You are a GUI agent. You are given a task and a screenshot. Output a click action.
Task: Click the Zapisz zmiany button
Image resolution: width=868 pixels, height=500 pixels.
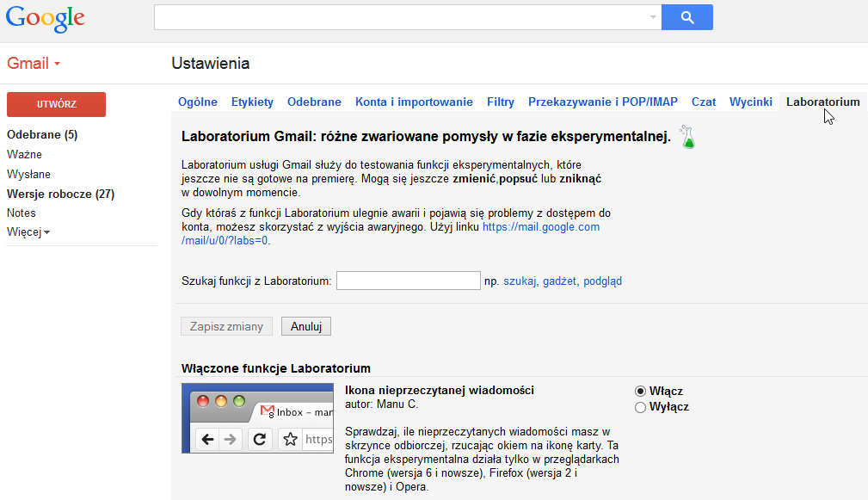[226, 327]
